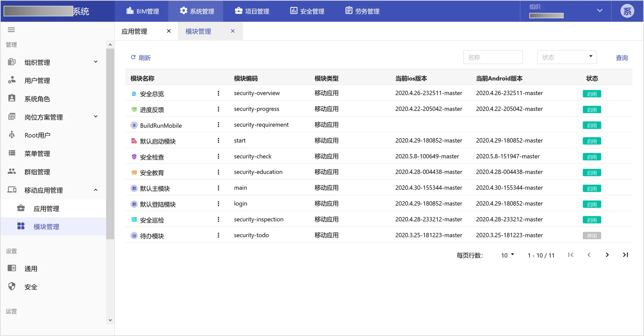The image size is (644, 336).
Task: Open Root用户 in the sidebar
Action: [x=53, y=135]
